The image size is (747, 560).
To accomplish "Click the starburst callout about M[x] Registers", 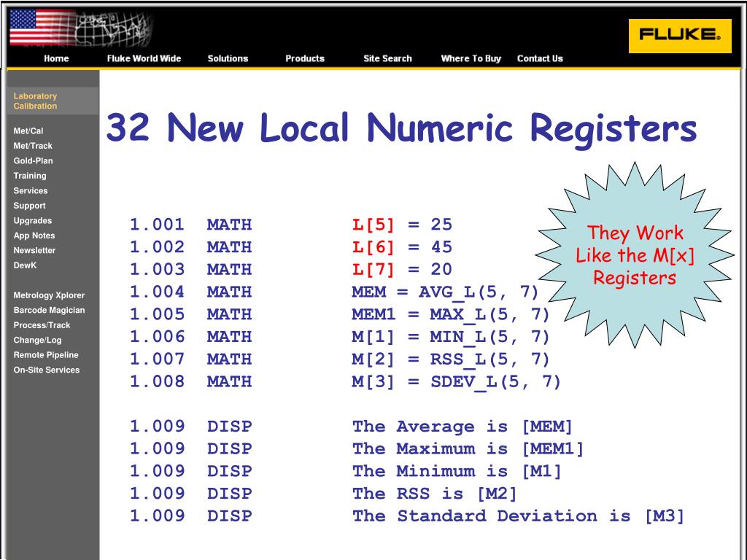I will point(634,255).
